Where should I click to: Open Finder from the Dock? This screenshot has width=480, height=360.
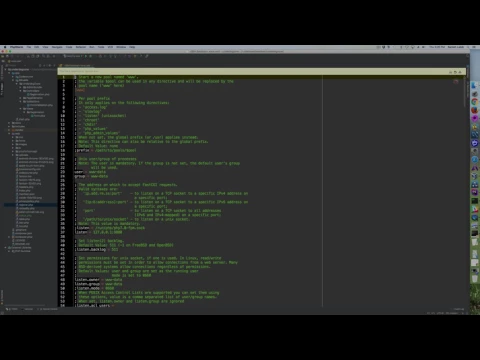click(475, 86)
